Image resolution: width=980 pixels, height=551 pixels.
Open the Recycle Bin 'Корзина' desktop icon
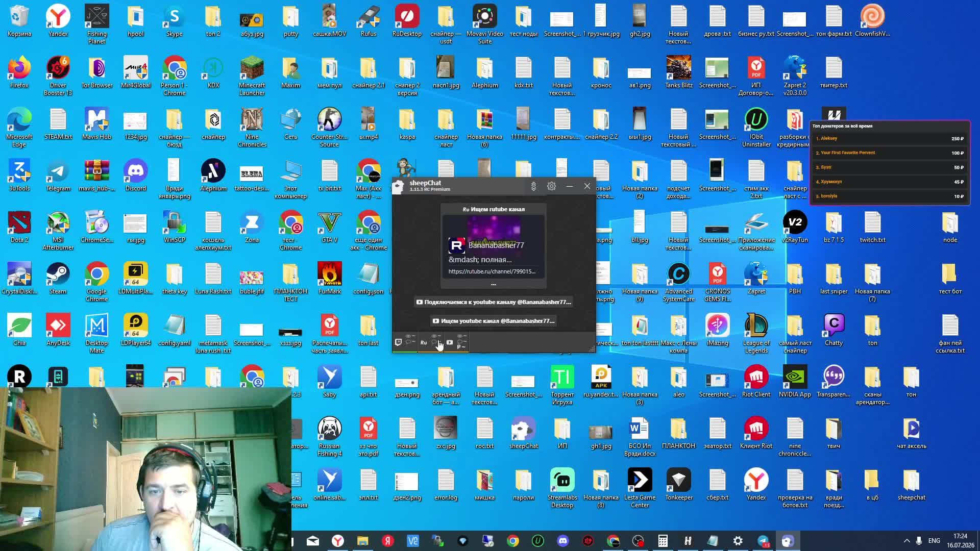19,21
